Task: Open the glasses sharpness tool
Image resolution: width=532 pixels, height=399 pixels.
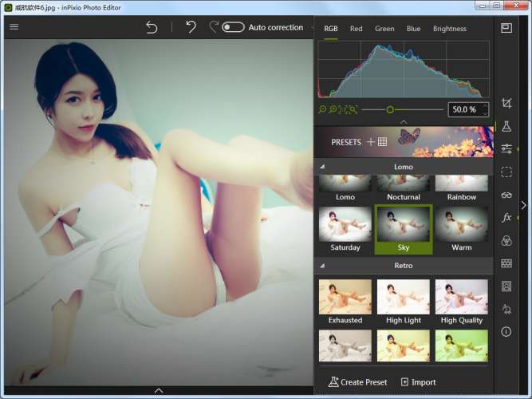Action: tap(506, 195)
